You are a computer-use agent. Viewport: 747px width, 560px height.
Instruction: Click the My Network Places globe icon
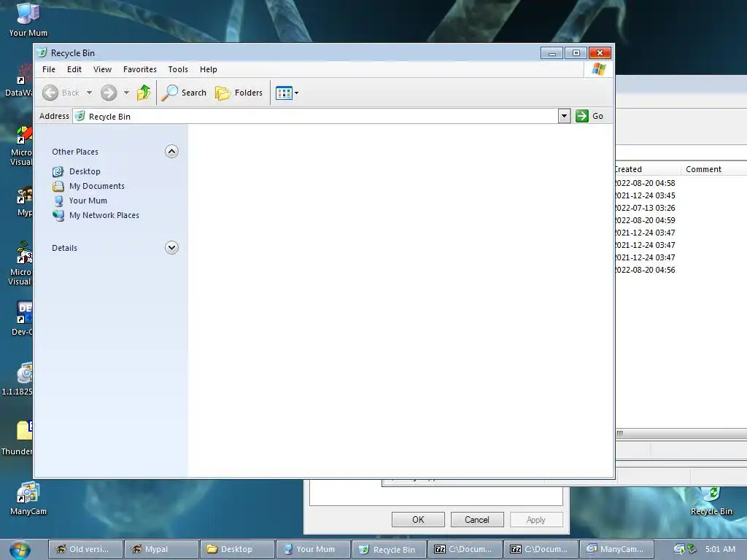[58, 216]
